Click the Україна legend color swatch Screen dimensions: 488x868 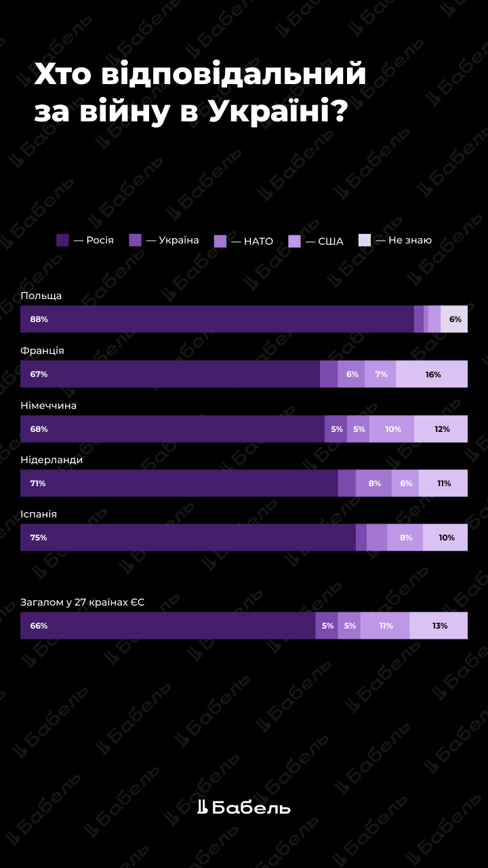(x=135, y=240)
